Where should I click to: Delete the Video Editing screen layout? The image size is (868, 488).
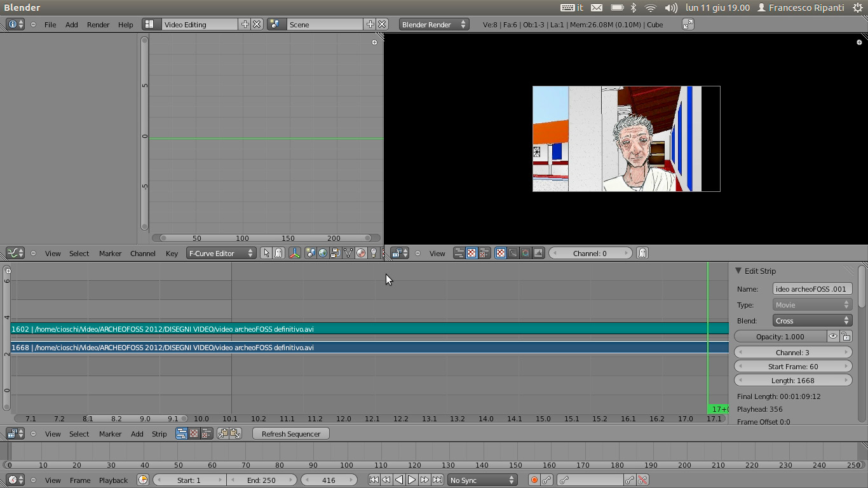click(x=257, y=24)
